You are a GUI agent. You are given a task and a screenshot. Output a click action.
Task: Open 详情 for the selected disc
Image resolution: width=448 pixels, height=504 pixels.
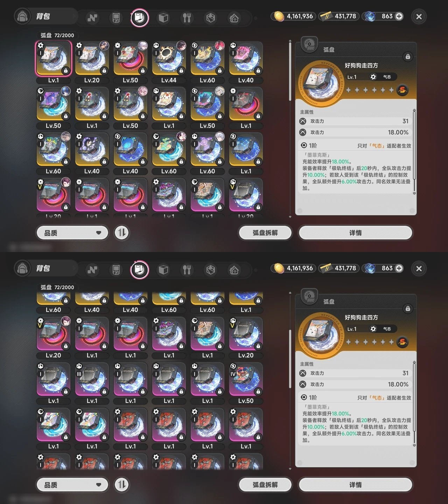click(355, 233)
